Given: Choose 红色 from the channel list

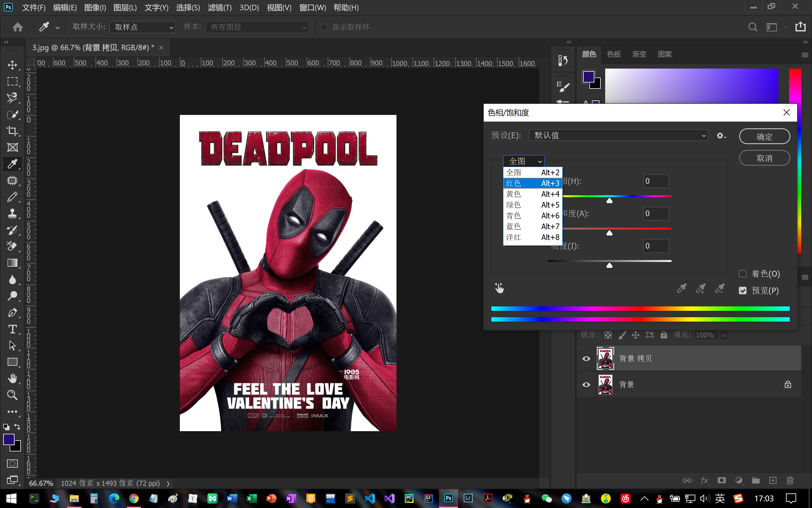Looking at the screenshot, I should pos(533,183).
